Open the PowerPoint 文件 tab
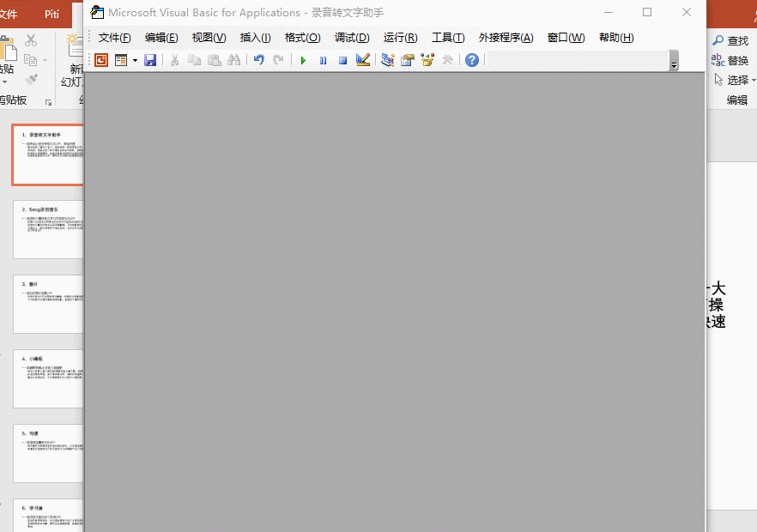This screenshot has height=532, width=757. point(9,14)
